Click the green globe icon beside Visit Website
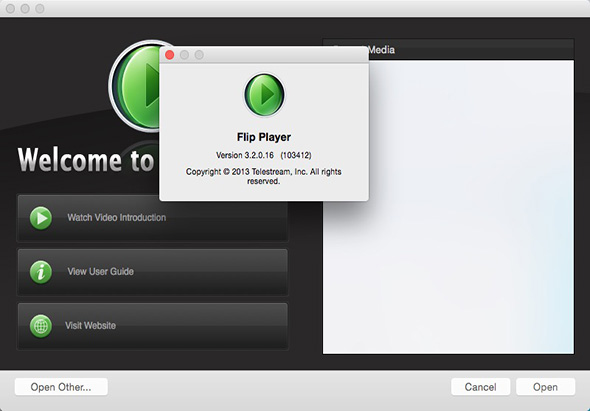590x411 pixels. click(41, 326)
